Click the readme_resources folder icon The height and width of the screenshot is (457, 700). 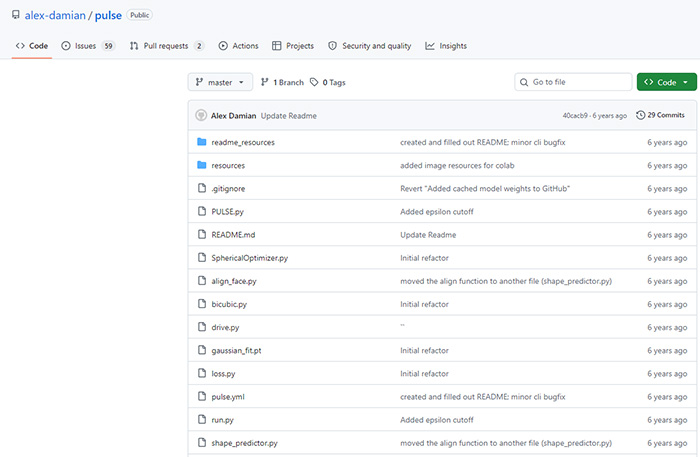click(202, 142)
